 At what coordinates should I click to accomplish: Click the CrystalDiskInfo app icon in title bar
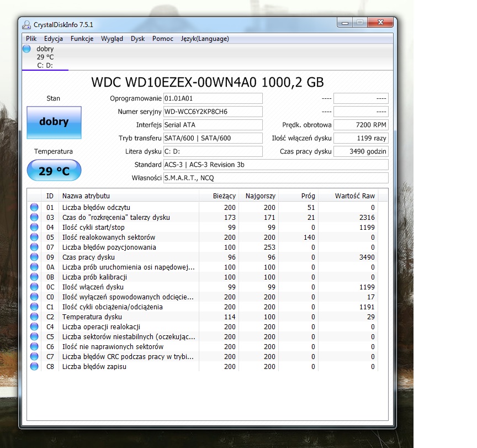[26, 25]
